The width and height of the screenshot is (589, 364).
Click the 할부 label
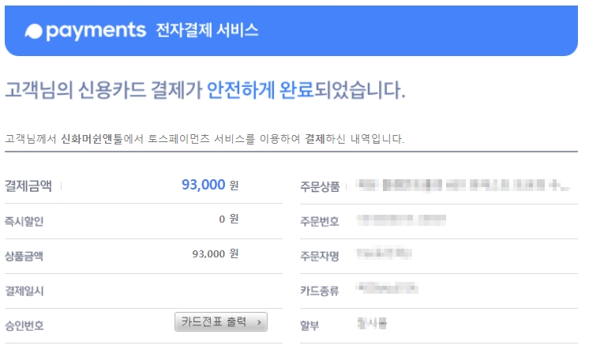tap(310, 325)
